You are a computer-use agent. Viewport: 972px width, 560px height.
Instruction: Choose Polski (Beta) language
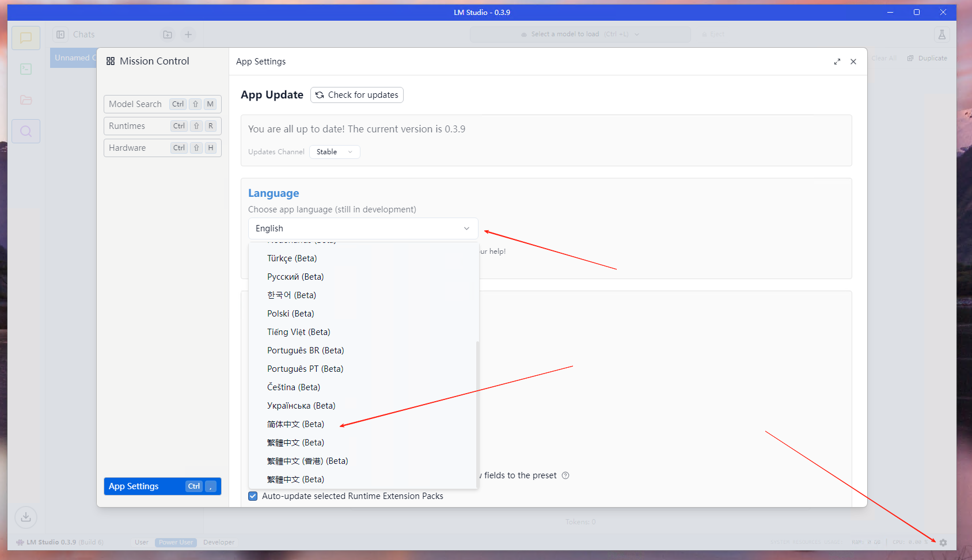pyautogui.click(x=363, y=314)
